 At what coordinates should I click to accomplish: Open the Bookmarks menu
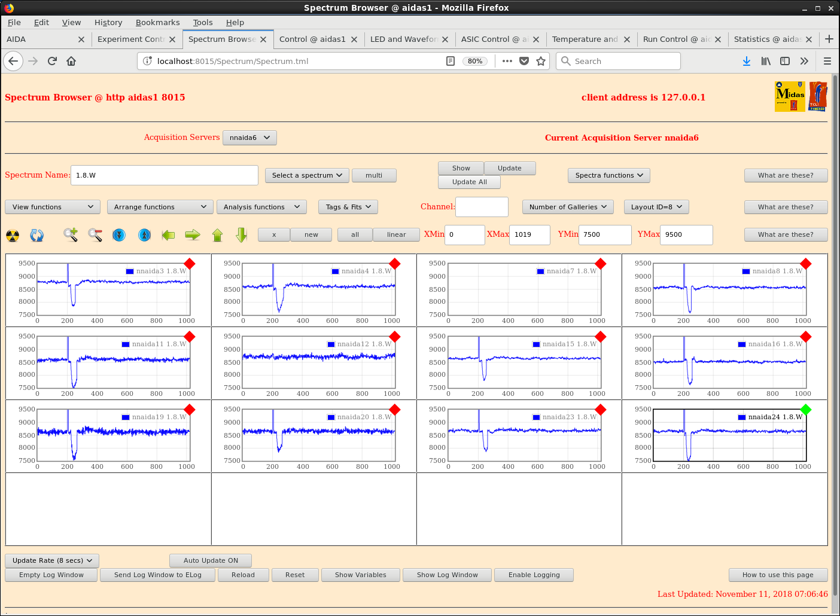[157, 22]
